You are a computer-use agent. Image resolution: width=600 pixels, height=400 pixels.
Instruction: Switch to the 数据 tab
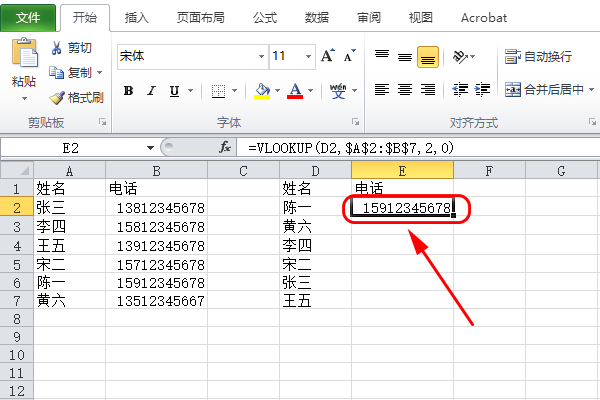[x=317, y=18]
